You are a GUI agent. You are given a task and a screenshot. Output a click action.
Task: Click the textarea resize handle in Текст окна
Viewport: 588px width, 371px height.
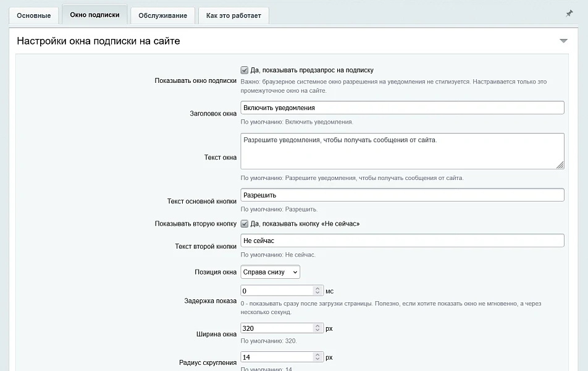[560, 165]
